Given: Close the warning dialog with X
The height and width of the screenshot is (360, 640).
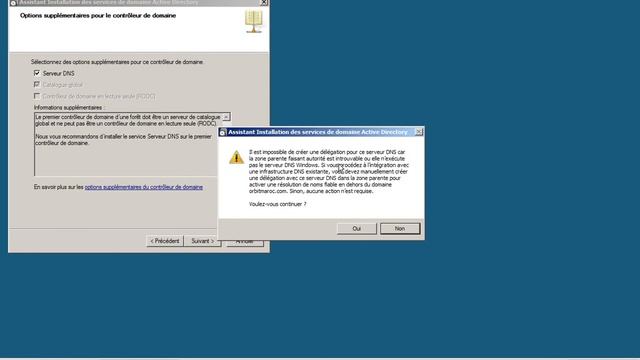Looking at the screenshot, I should [418, 132].
